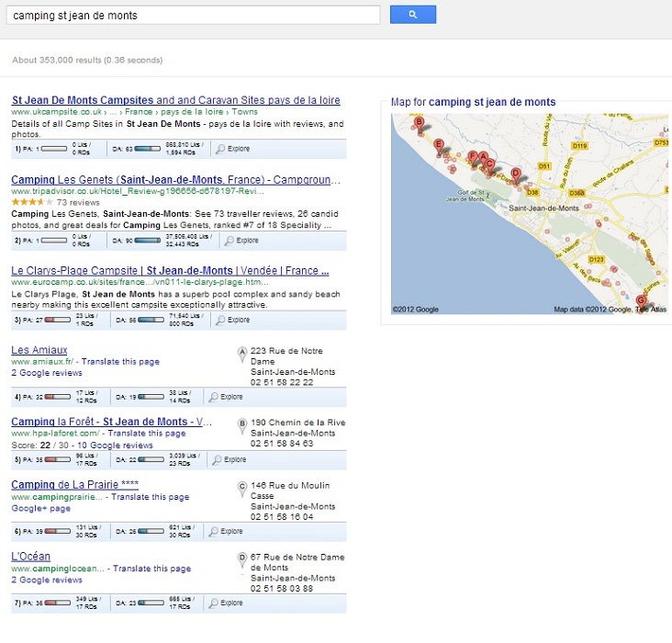Click PA bar for result 3
The height and width of the screenshot is (643, 672).
coord(58,320)
